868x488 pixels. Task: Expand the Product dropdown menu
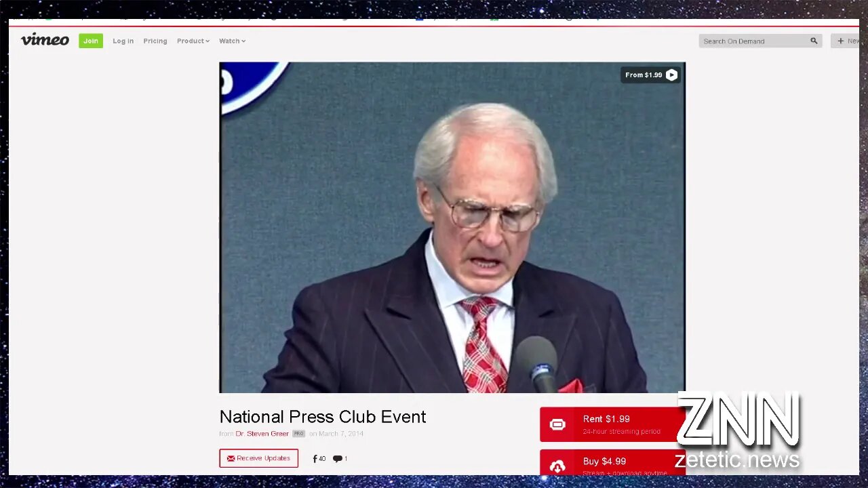coord(193,41)
